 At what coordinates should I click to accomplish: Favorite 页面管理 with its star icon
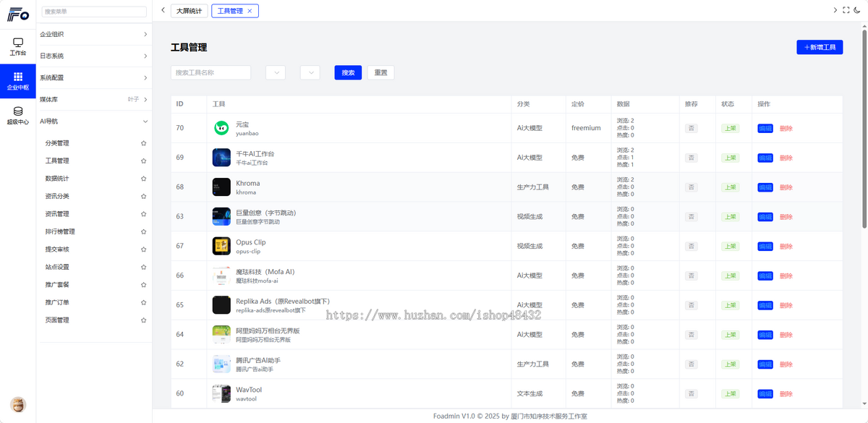[144, 320]
